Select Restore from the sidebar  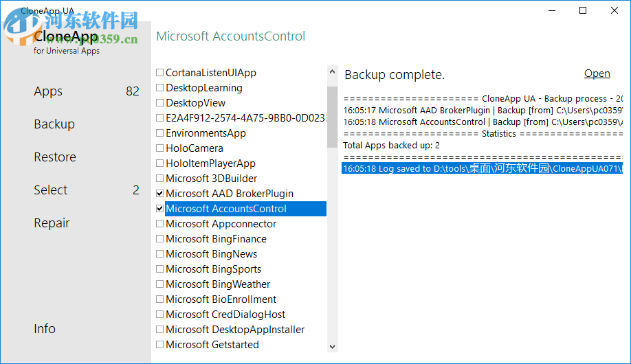tap(55, 157)
